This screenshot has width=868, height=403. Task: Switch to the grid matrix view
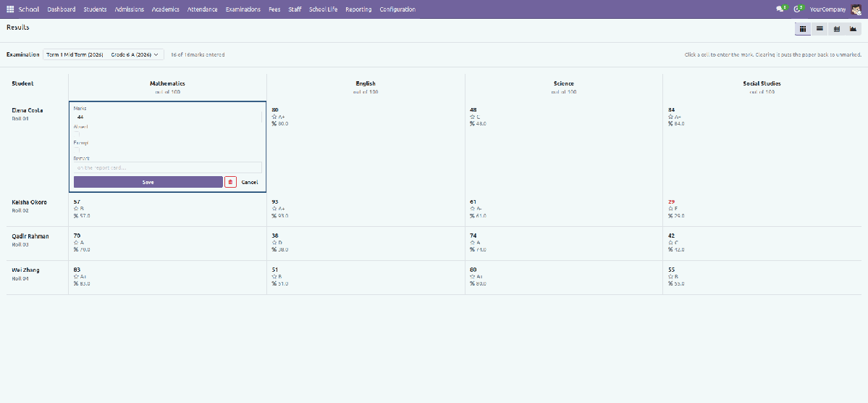point(803,29)
